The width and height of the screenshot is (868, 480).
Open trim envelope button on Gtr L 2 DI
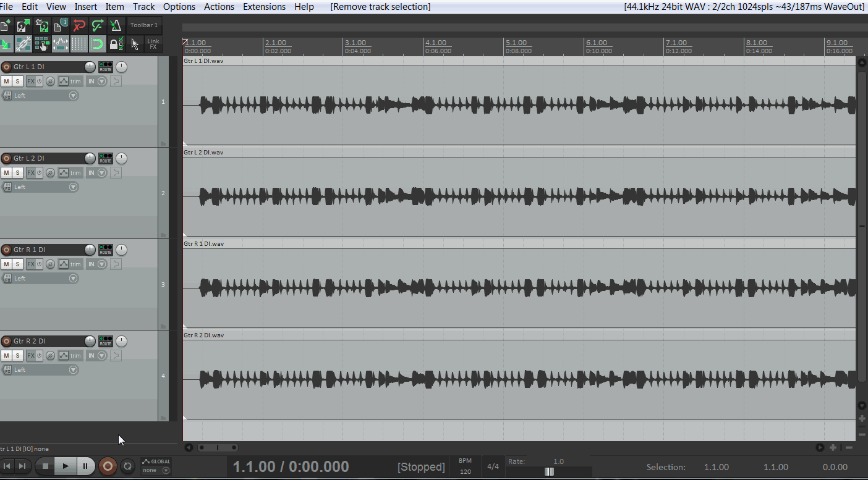(x=70, y=173)
